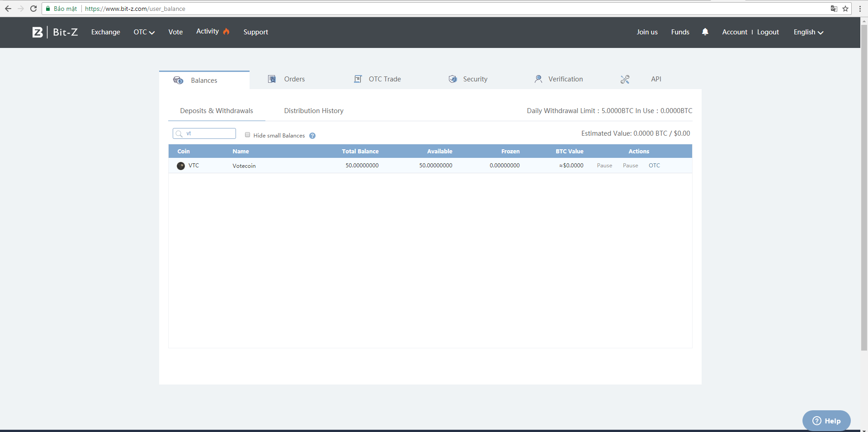This screenshot has height=432, width=868.
Task: Open Chrome's three-dot menu
Action: pyautogui.click(x=860, y=9)
